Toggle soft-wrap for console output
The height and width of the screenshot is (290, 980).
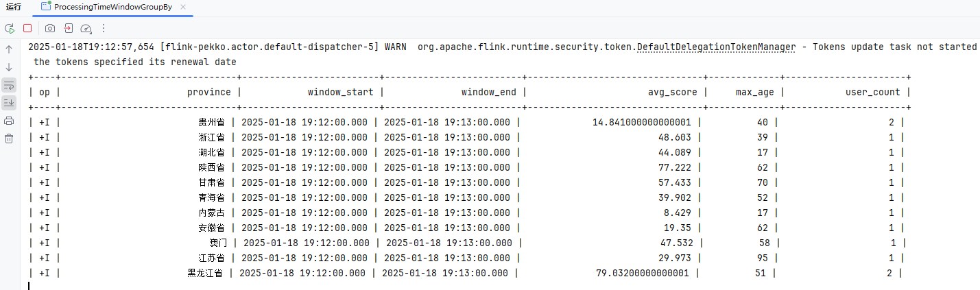(x=9, y=85)
